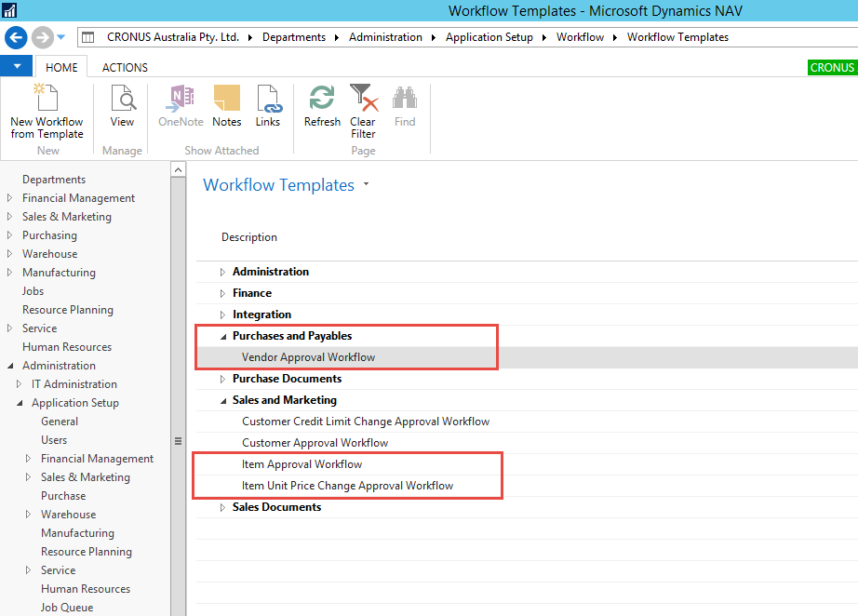Navigate back with the back arrow
This screenshot has width=858, height=616.
pos(15,36)
